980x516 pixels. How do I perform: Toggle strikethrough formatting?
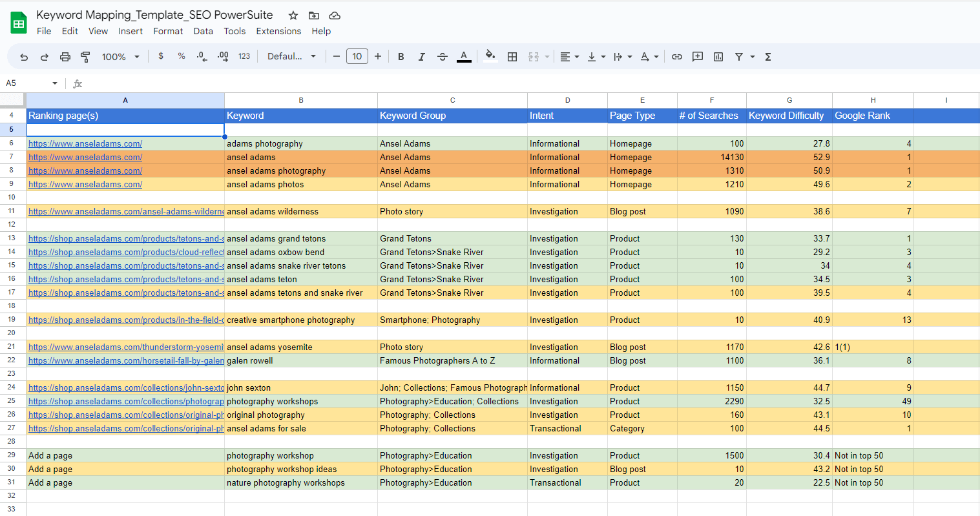coord(443,57)
